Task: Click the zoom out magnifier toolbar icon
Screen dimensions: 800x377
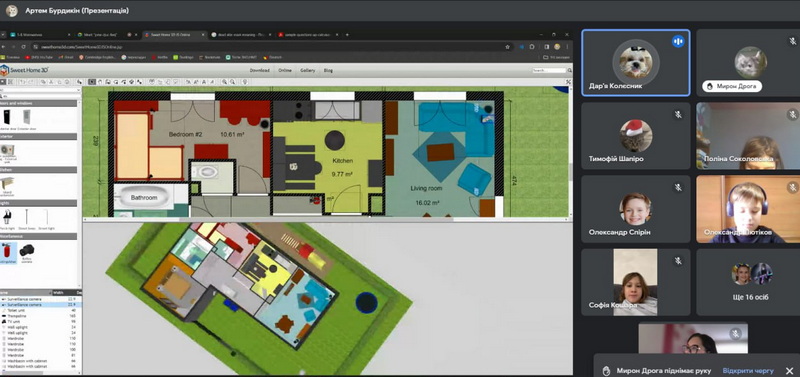Action: coord(233,82)
